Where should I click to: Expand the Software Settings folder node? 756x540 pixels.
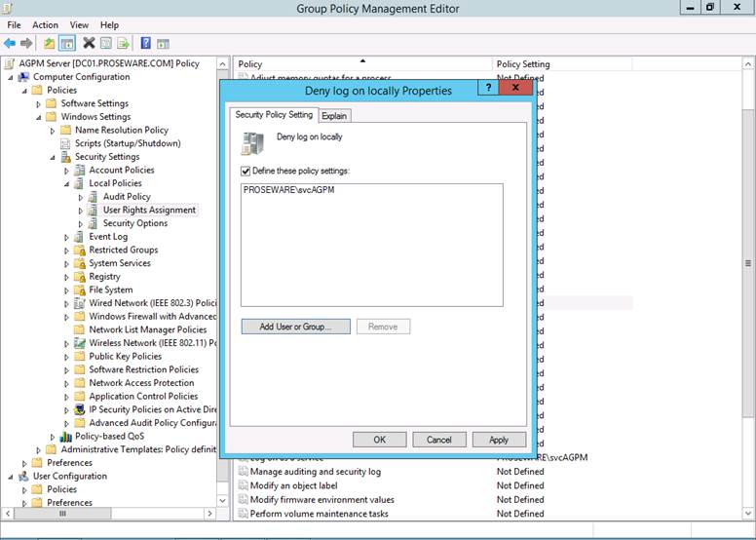point(39,104)
